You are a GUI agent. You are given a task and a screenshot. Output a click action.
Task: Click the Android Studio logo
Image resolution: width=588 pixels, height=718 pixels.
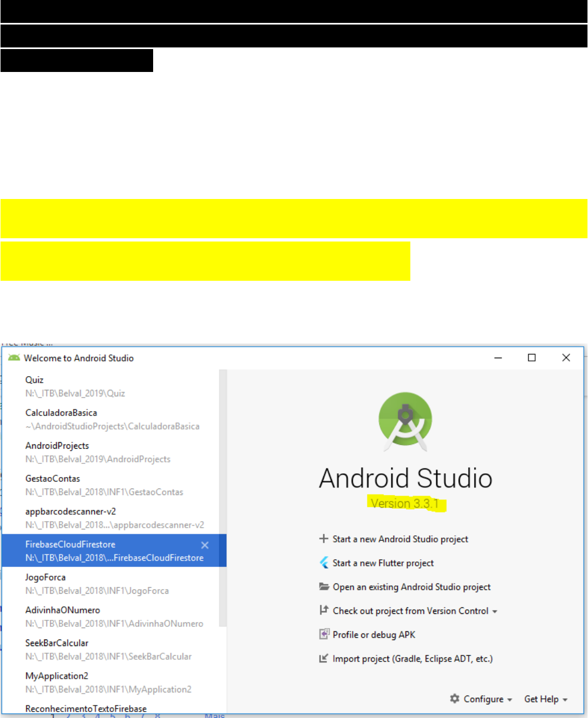[405, 421]
